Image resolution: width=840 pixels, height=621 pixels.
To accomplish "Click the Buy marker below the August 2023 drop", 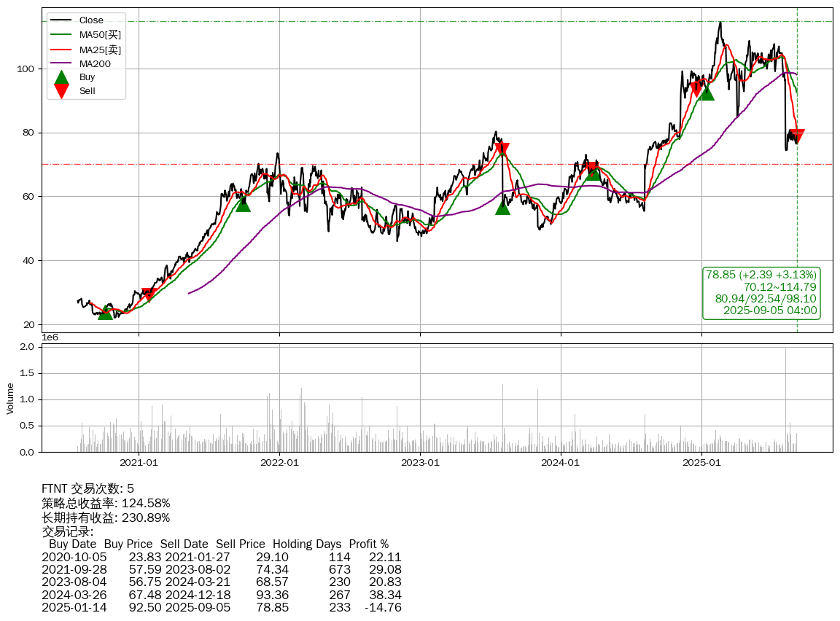I will [502, 208].
